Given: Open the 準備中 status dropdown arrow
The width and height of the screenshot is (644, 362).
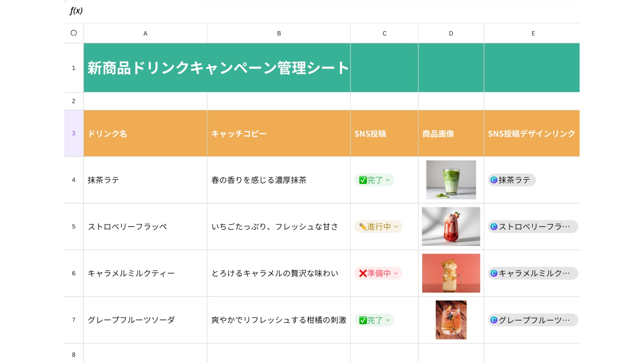Looking at the screenshot, I should coord(396,273).
